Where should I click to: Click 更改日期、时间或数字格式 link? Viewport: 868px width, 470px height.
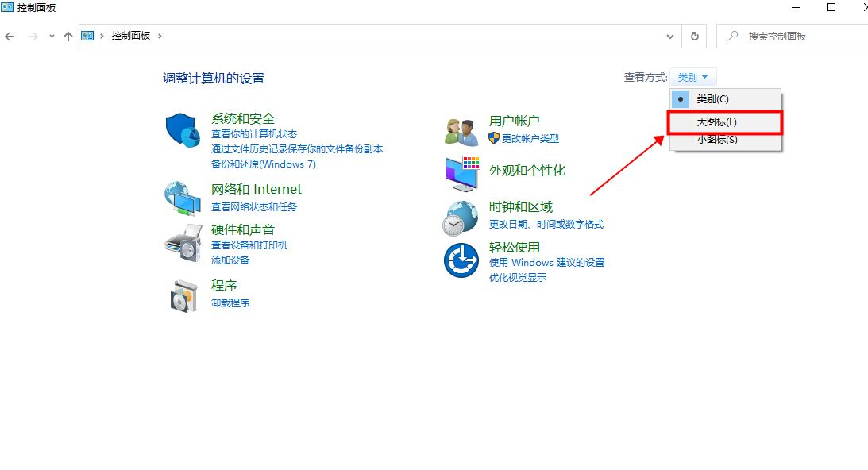tap(546, 224)
